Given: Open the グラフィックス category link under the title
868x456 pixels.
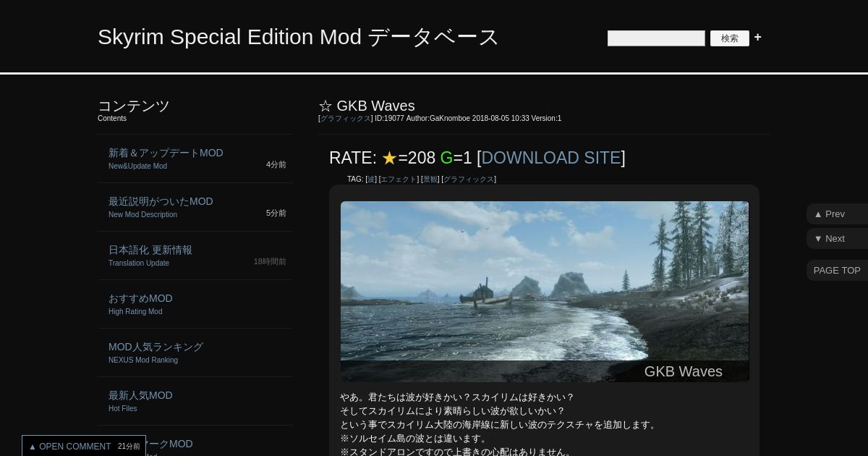Looking at the screenshot, I should [x=346, y=119].
